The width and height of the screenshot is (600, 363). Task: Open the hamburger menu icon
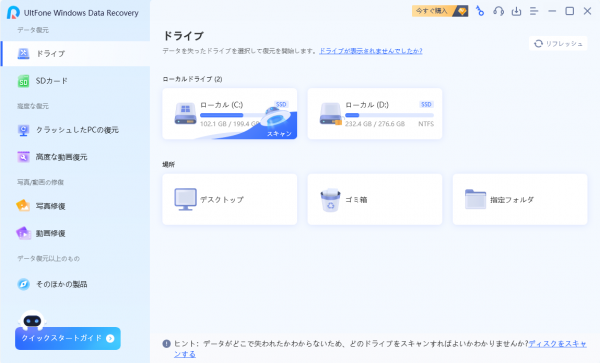(x=534, y=11)
